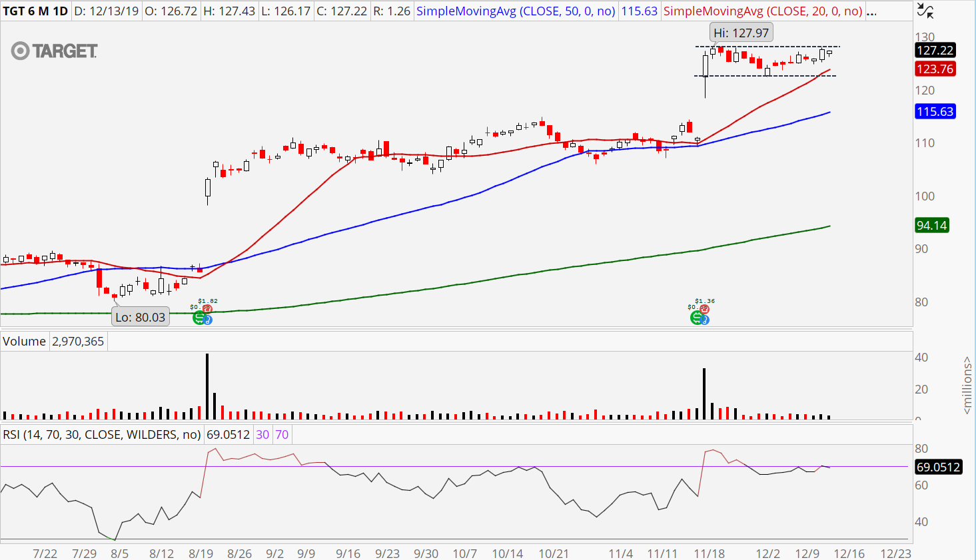This screenshot has height=560, width=976.
Task: Click the red 123.76 moving average tag
Action: [x=935, y=69]
